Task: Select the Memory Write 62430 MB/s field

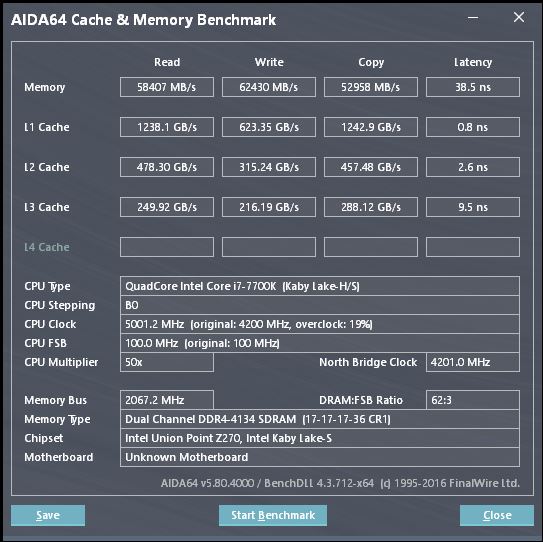Action: [269, 87]
